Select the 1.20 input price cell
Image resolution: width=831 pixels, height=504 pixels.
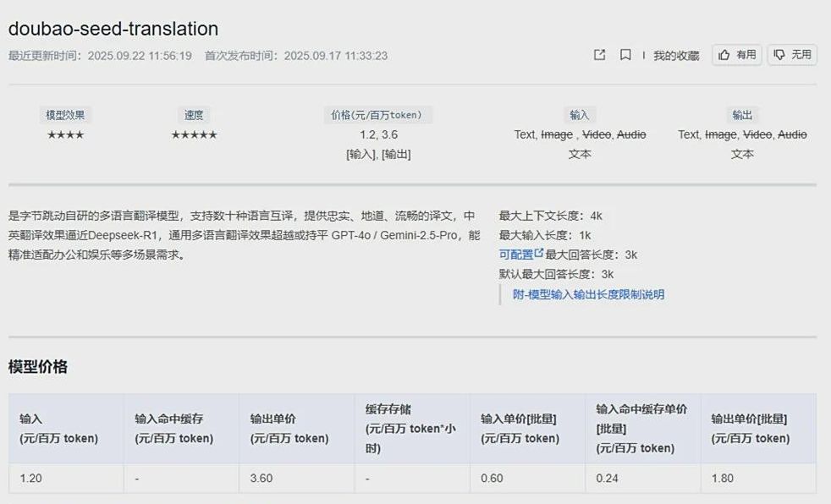pyautogui.click(x=30, y=478)
